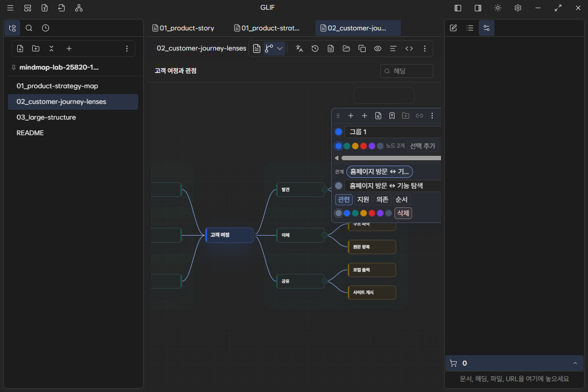Screen dimensions: 588x392
Task: Select the 02_customer-jou... tab
Action: click(358, 28)
